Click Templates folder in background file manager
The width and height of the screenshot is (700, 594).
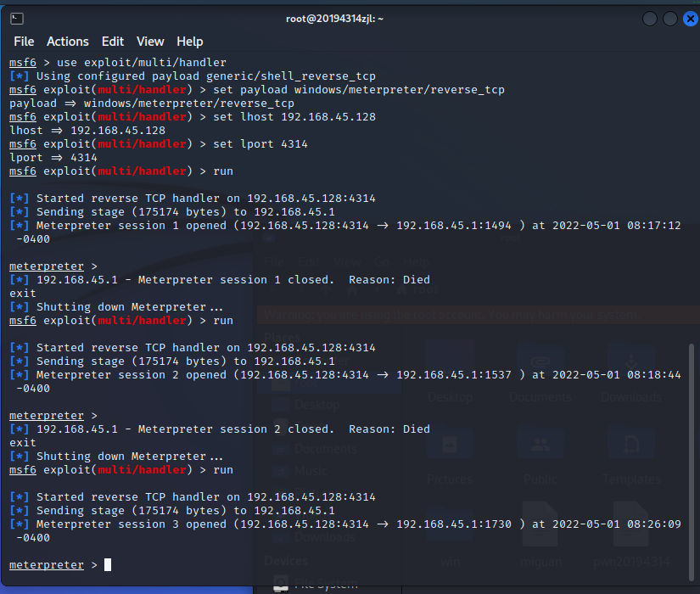pos(630,456)
